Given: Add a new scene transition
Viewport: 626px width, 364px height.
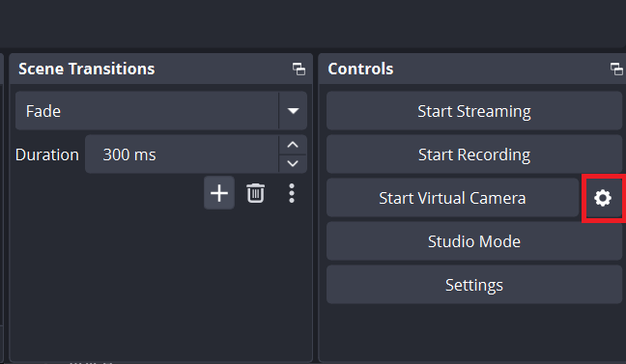Looking at the screenshot, I should tap(219, 193).
